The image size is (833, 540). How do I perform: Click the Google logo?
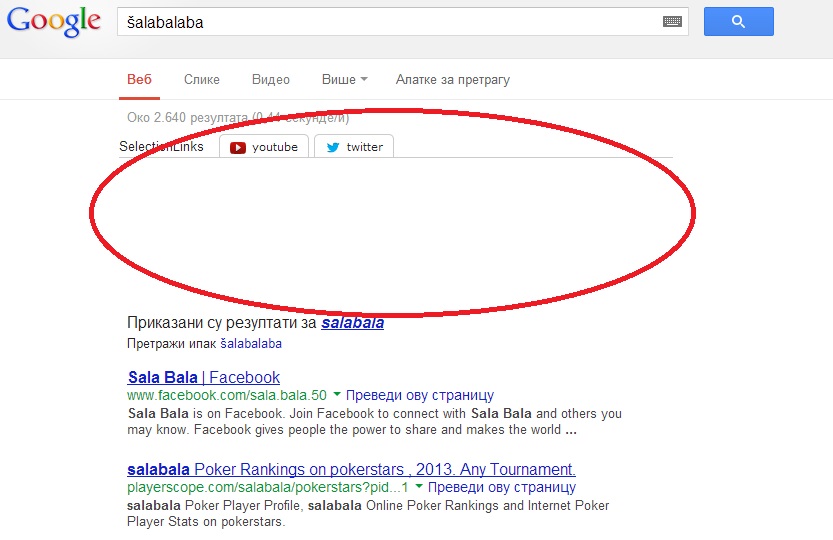54,21
